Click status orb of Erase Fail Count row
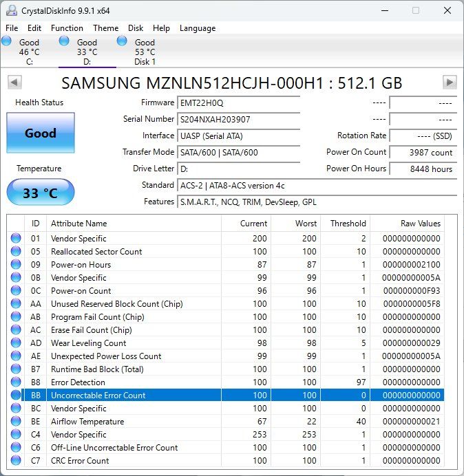 coord(16,329)
